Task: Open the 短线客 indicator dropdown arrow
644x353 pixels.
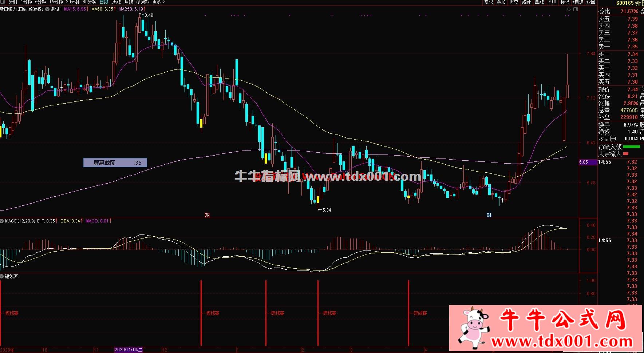Action: pyautogui.click(x=2, y=277)
